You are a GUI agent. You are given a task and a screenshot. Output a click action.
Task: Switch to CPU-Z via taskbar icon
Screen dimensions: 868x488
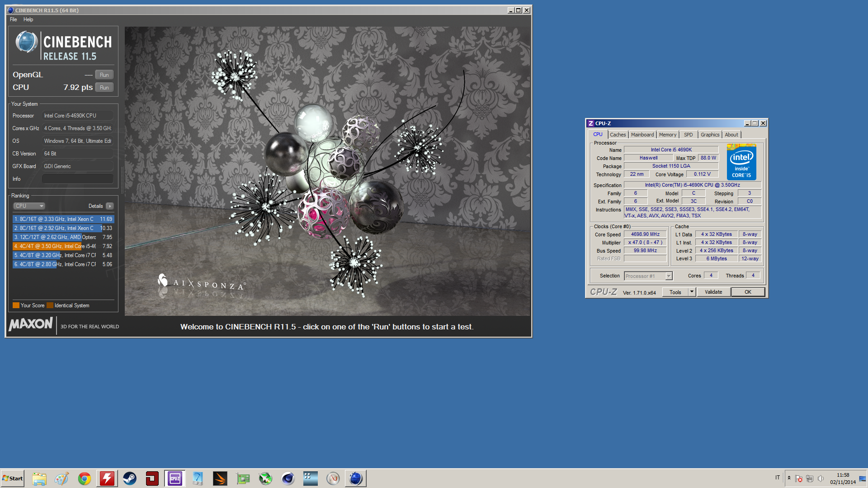[175, 479]
